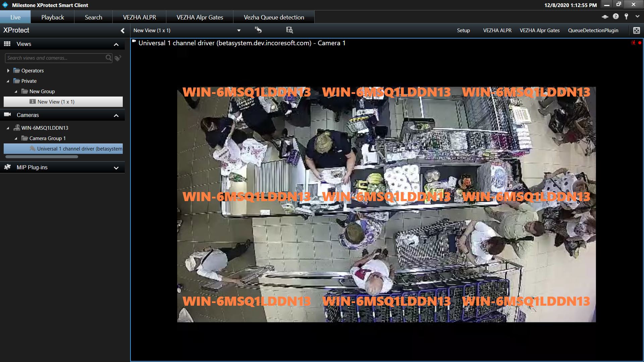This screenshot has width=644, height=362.
Task: Open the VEZHA Alpr Gates tab
Action: pos(200,17)
